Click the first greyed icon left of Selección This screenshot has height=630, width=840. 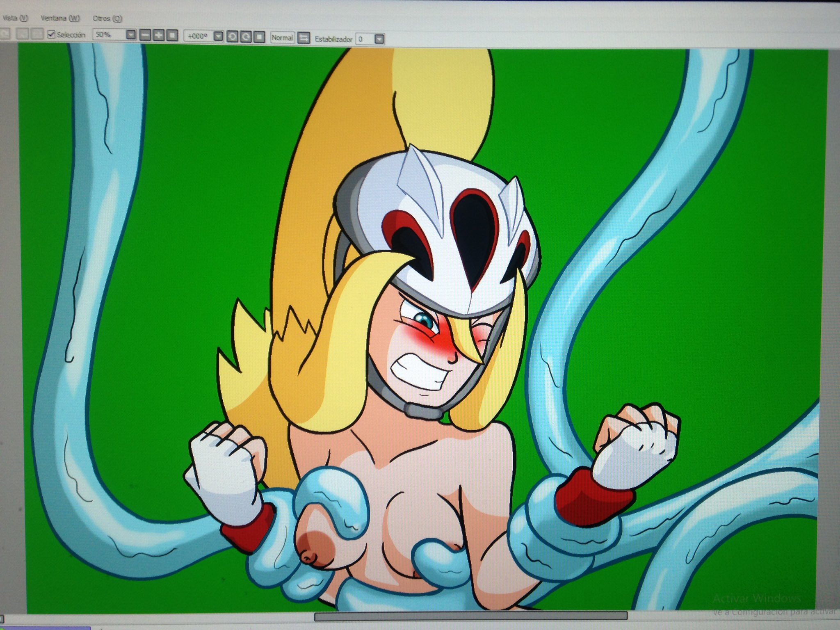click(x=23, y=34)
